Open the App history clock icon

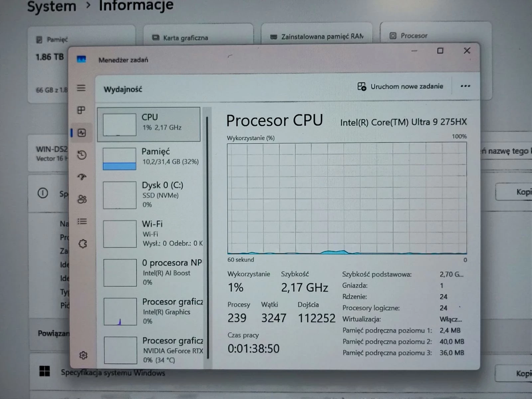82,155
